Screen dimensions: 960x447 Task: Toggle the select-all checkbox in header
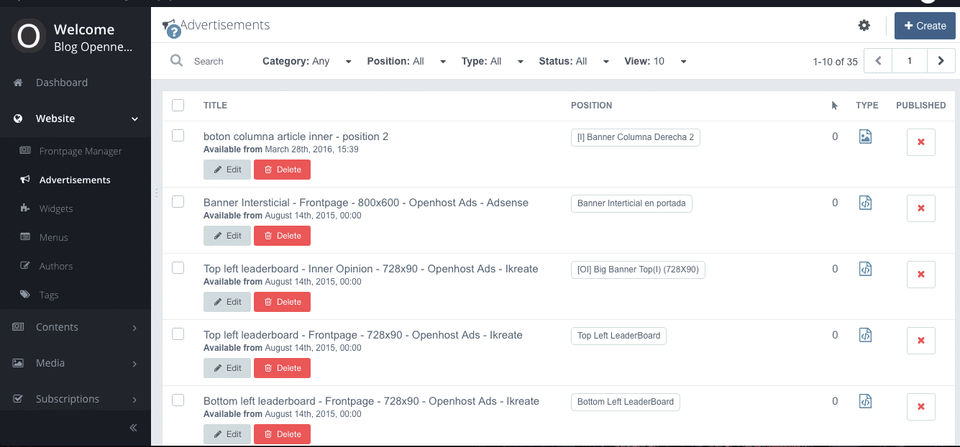coord(178,105)
